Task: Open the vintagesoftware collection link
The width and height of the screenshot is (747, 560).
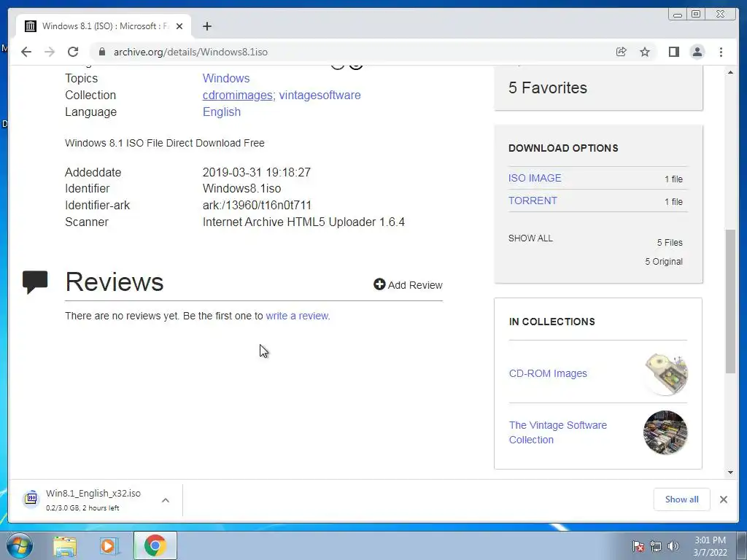Action: (x=320, y=96)
